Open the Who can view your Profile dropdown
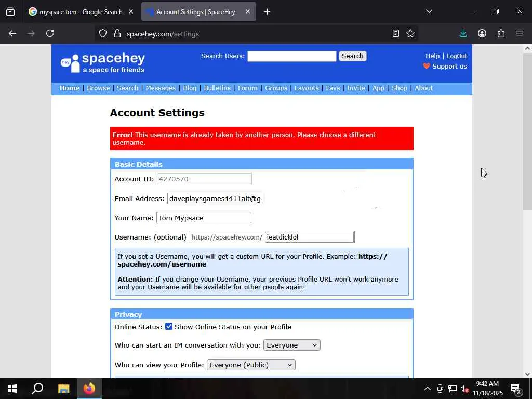Screen dimensions: 532x399 [x=251, y=365]
